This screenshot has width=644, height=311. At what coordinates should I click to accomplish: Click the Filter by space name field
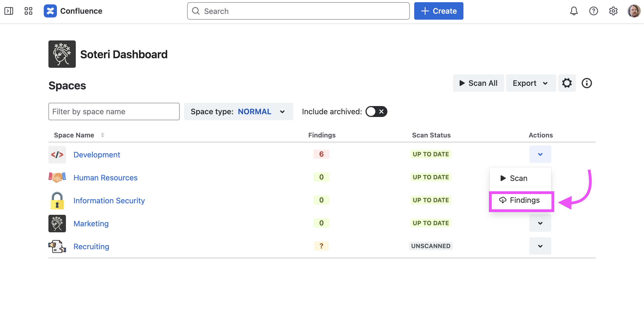(x=114, y=112)
